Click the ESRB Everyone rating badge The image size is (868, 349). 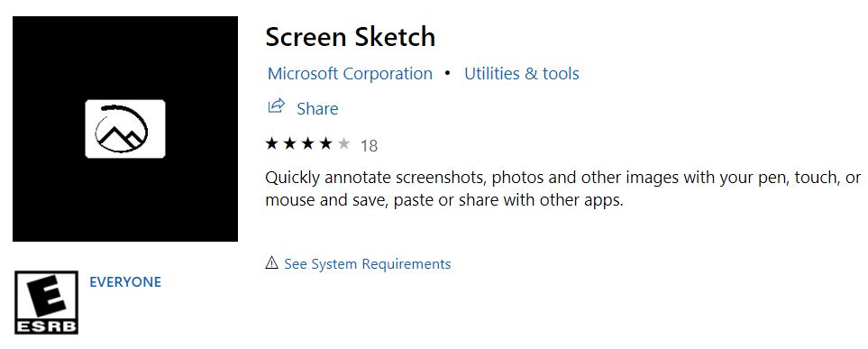click(x=46, y=302)
